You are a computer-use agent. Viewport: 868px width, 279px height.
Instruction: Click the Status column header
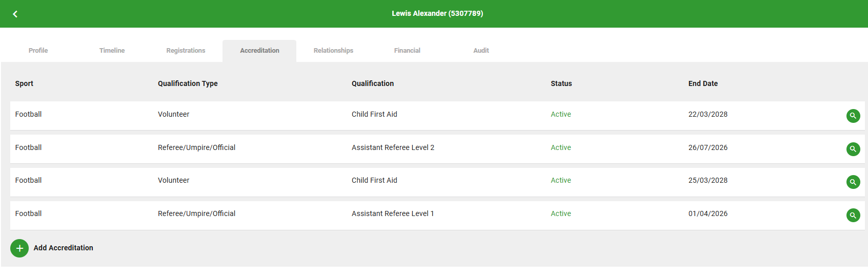pos(561,83)
